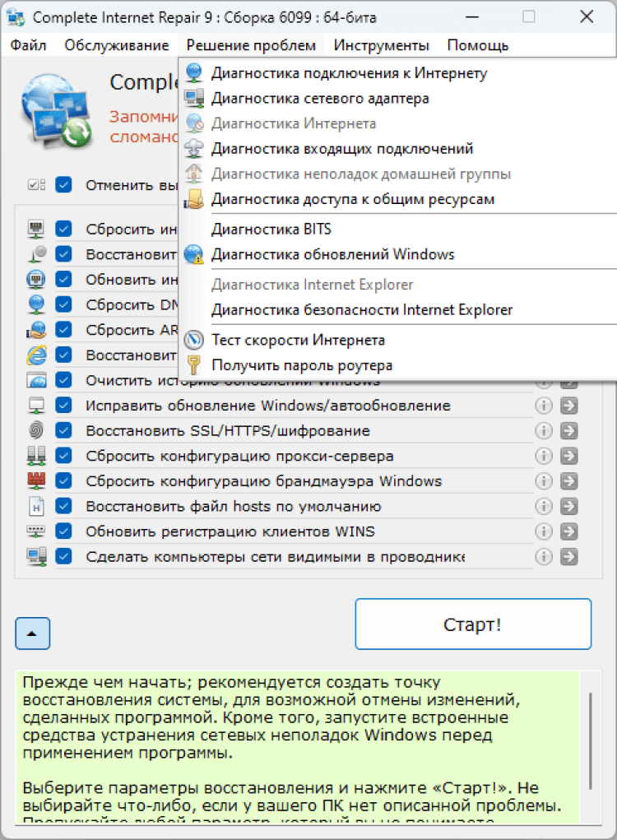Click the network computers icon in last row

36,556
